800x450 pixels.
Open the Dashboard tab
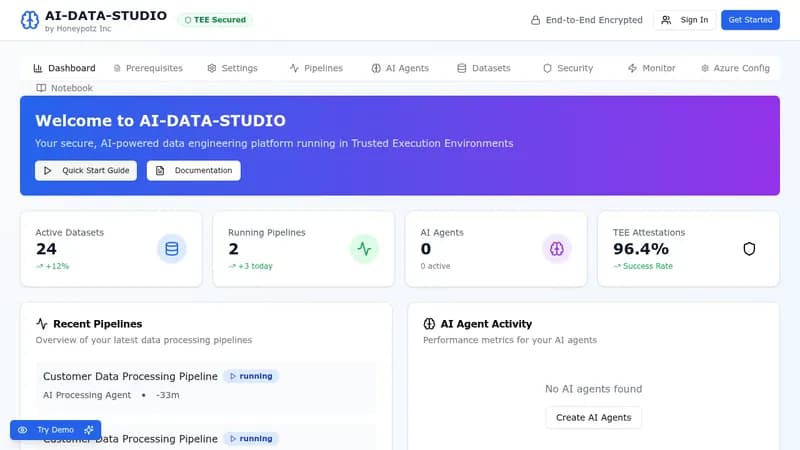click(x=64, y=68)
